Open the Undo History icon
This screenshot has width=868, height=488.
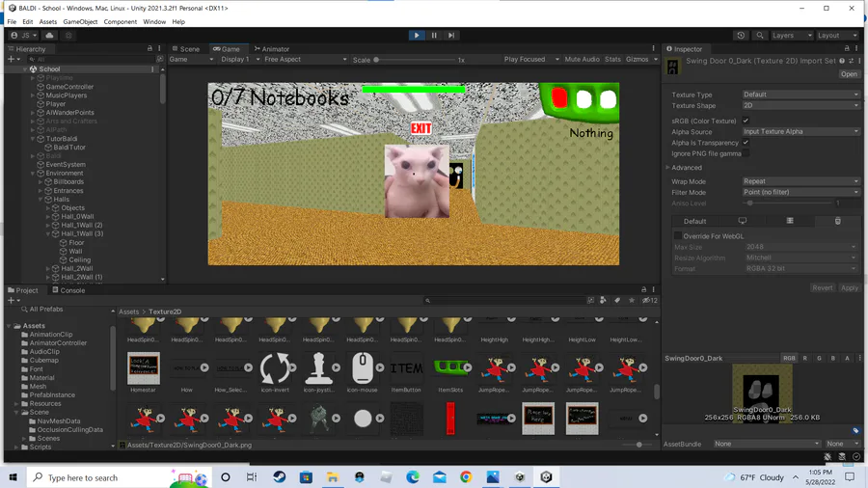click(x=741, y=36)
